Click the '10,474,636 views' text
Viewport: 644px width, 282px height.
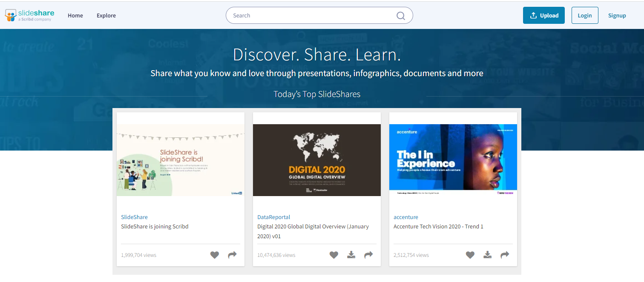tap(276, 255)
